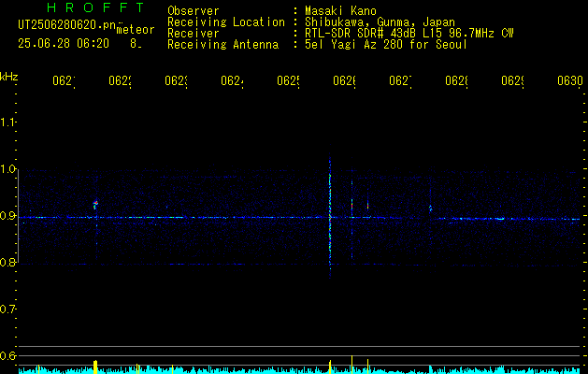
Task: Click the 'meteor' label under the file name
Action: click(x=136, y=30)
